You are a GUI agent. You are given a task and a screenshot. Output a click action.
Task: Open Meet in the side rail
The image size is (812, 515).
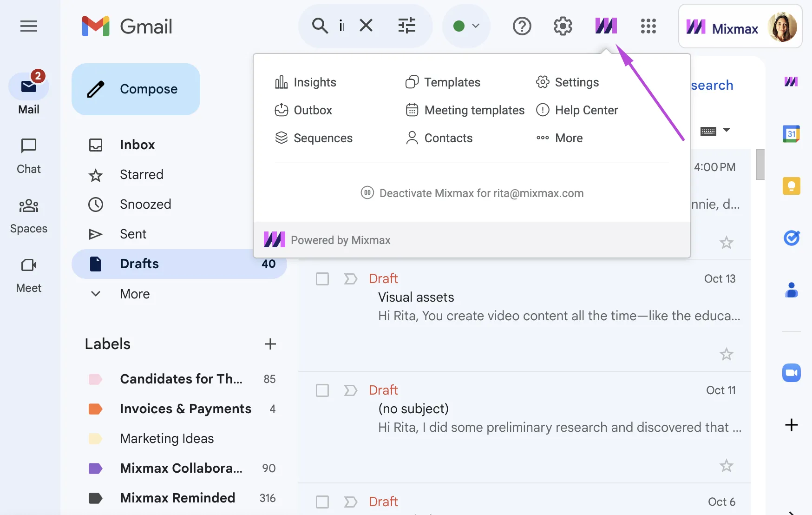(29, 276)
